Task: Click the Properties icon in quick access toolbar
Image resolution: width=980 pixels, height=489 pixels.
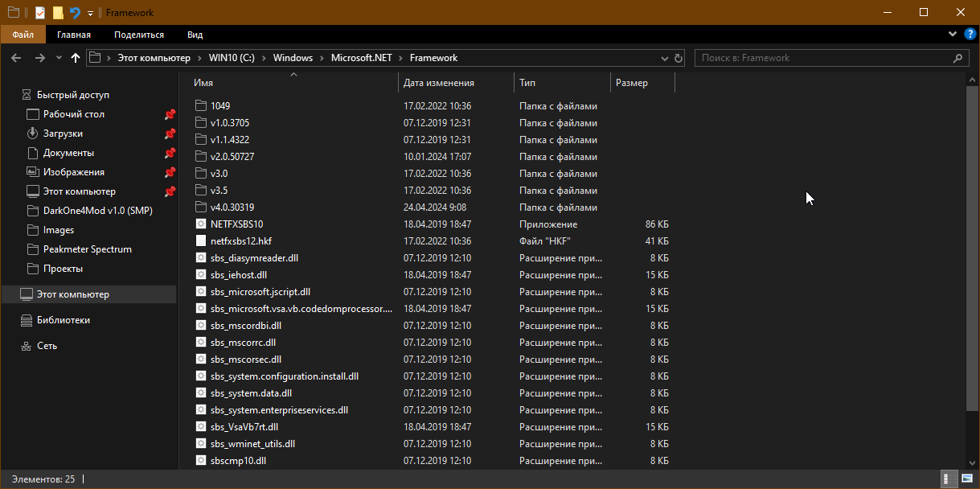Action: click(40, 13)
